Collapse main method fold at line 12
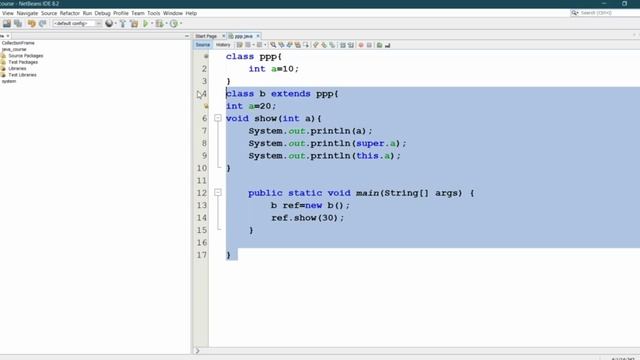Screen dimensions: 640x360 [218, 193]
